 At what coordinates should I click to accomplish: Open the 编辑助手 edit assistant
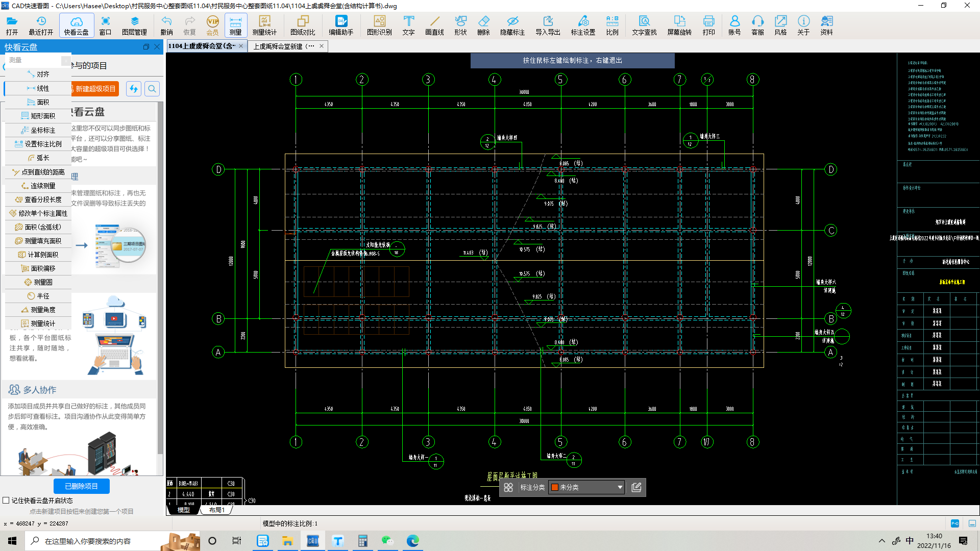pos(341,25)
